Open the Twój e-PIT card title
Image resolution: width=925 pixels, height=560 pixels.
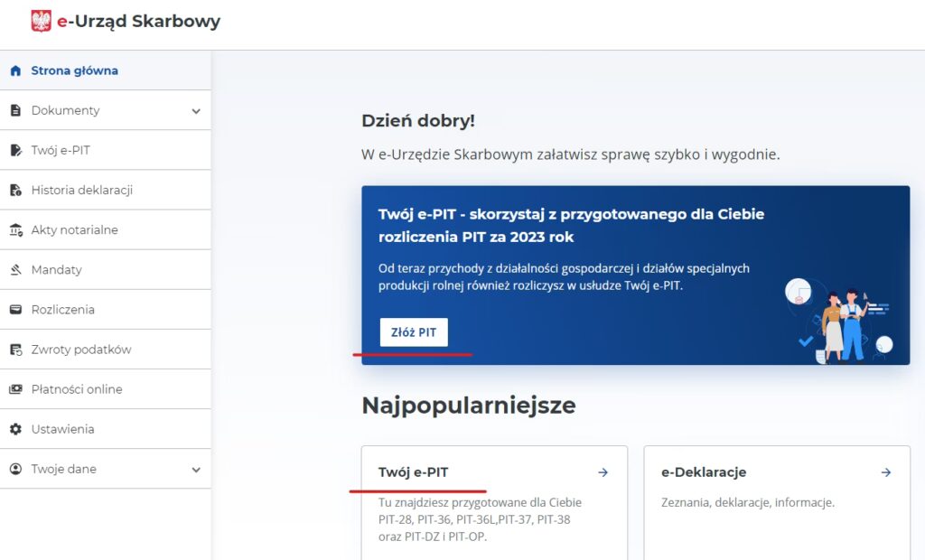pyautogui.click(x=413, y=472)
